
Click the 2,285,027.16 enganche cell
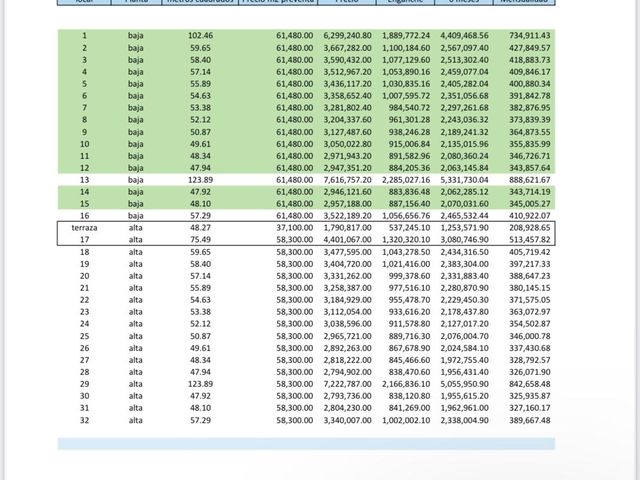(406, 180)
